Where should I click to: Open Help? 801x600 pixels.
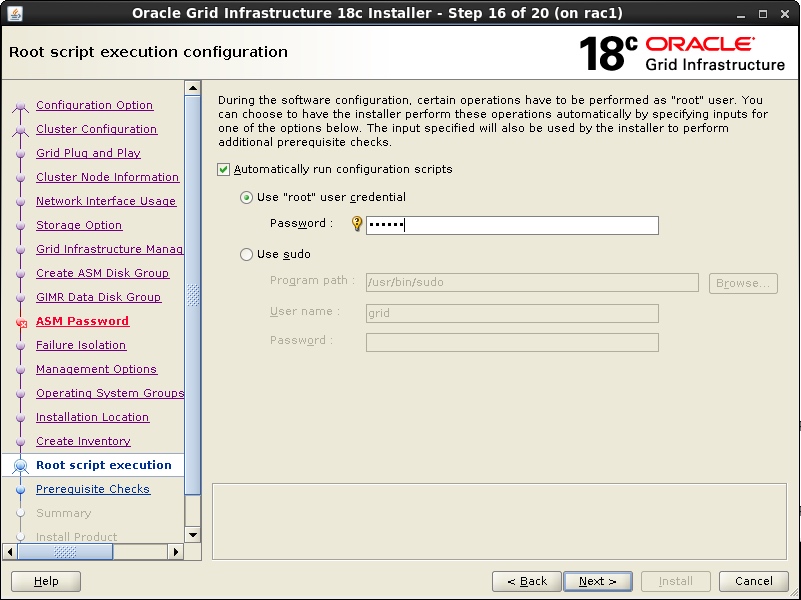tap(45, 581)
